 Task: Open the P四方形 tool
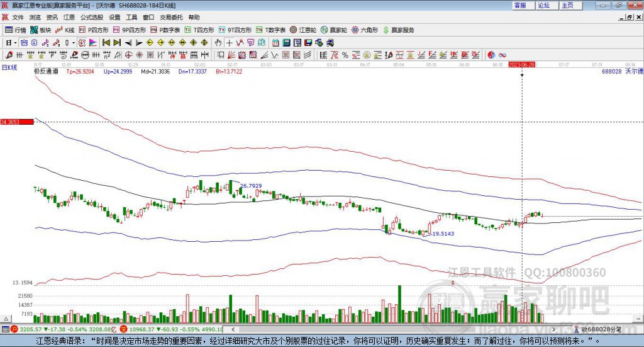[94, 30]
